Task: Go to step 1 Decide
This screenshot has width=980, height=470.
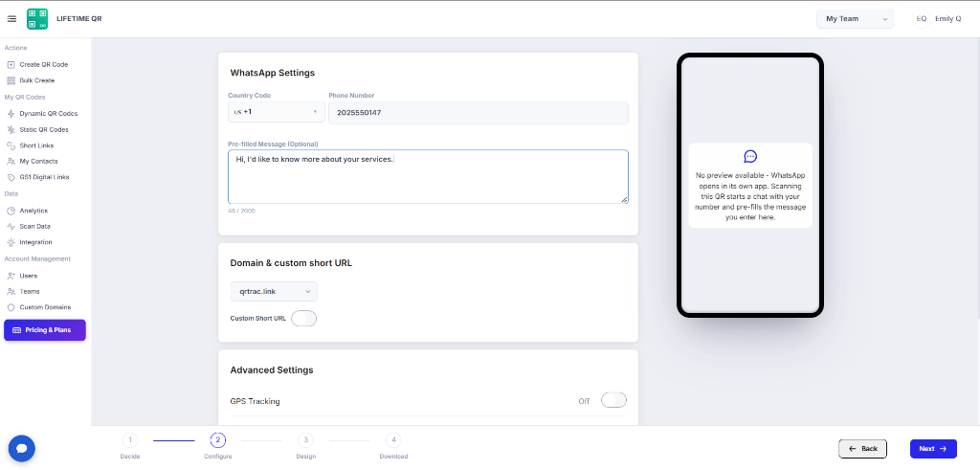Action: click(x=130, y=446)
